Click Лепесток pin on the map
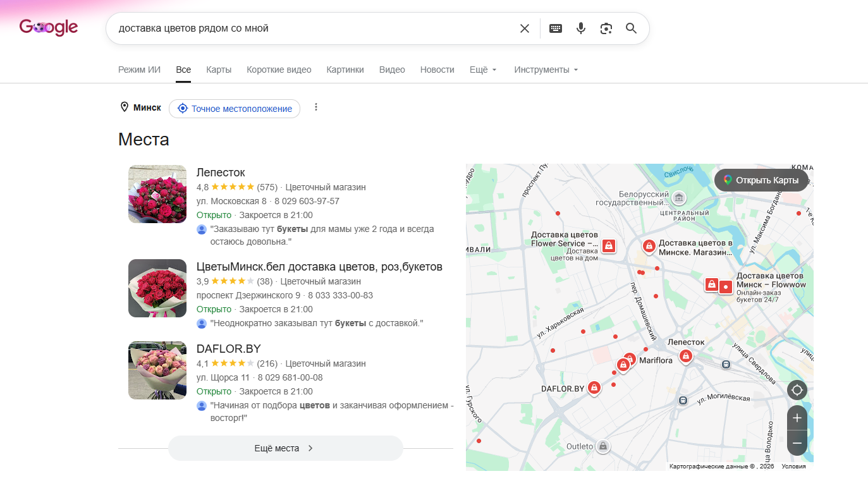 point(685,357)
